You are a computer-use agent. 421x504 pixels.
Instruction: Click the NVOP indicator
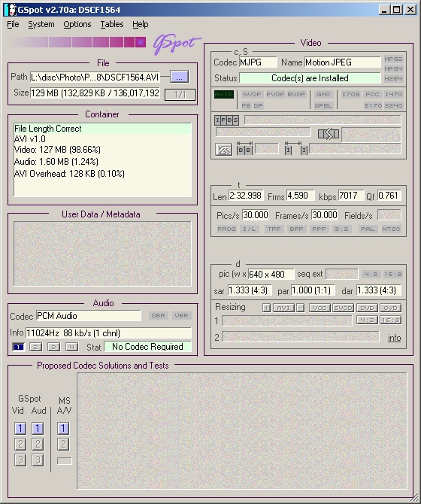[252, 95]
